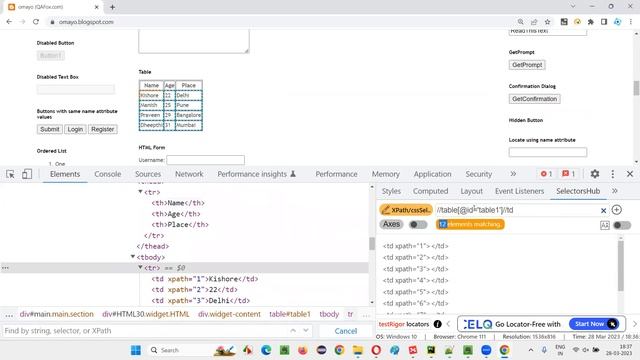Viewport: 640px width, 360px height.
Task: Show hidden system tray icons
Action: (530, 350)
